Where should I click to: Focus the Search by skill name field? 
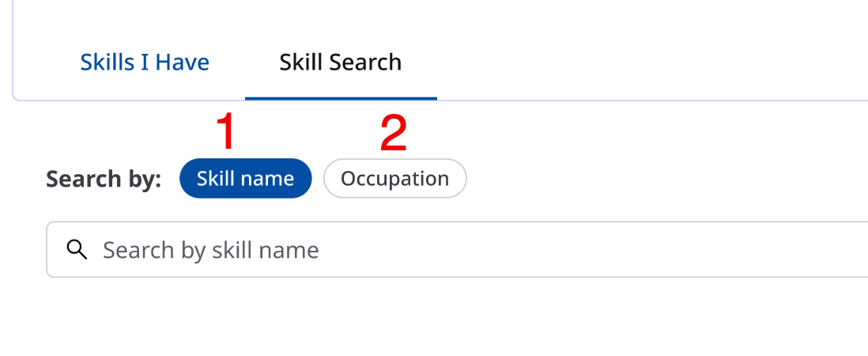tap(474, 250)
